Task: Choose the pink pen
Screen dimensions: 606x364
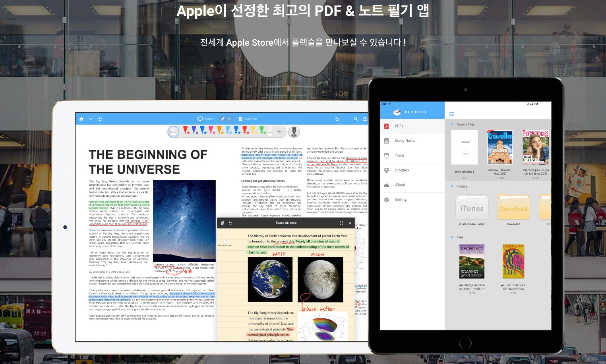Action: (x=211, y=130)
